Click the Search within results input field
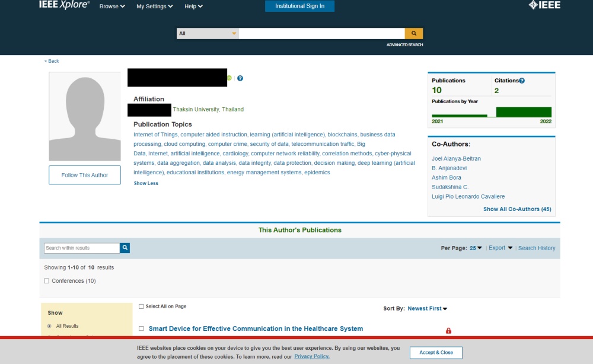 [82, 248]
